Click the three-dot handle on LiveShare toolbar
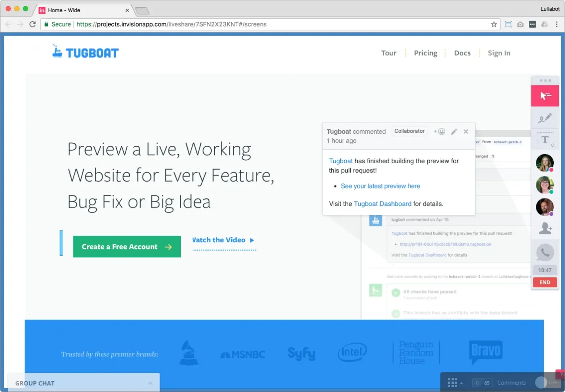 (x=545, y=80)
